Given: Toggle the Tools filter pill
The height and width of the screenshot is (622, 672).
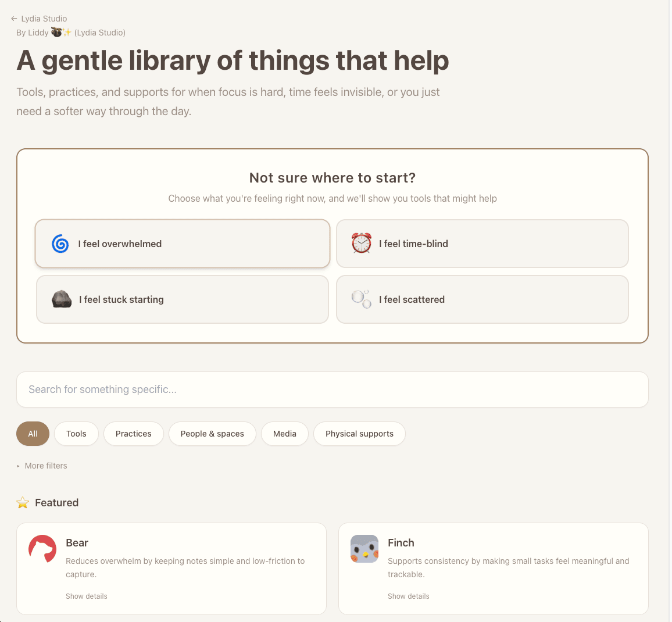Looking at the screenshot, I should point(76,434).
